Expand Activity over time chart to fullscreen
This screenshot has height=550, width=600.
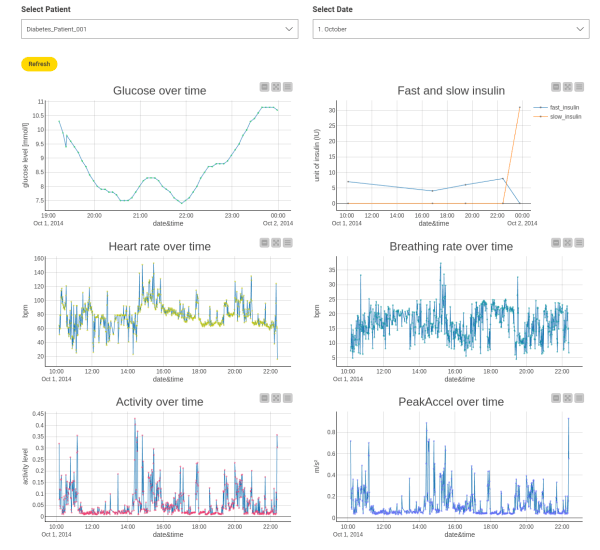click(276, 398)
